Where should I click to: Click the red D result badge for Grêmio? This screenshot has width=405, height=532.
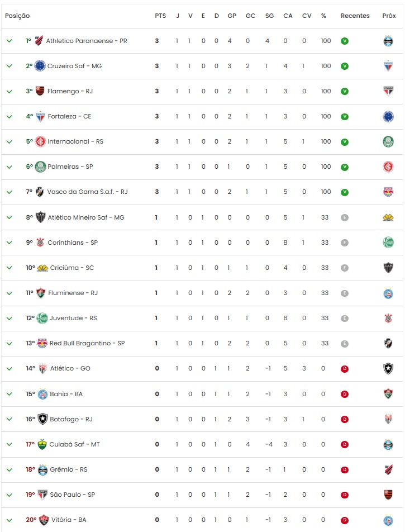coord(345,469)
